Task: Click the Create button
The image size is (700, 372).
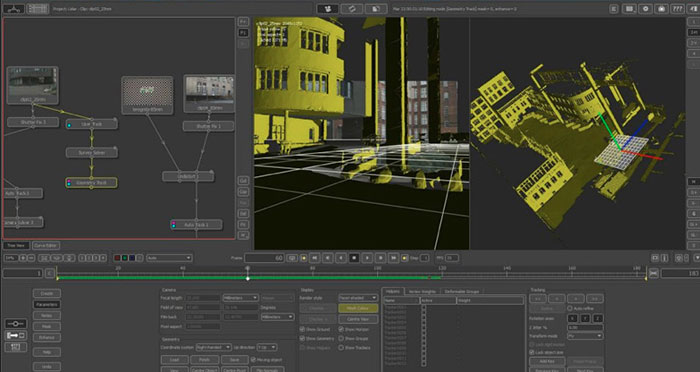Action: [47, 293]
